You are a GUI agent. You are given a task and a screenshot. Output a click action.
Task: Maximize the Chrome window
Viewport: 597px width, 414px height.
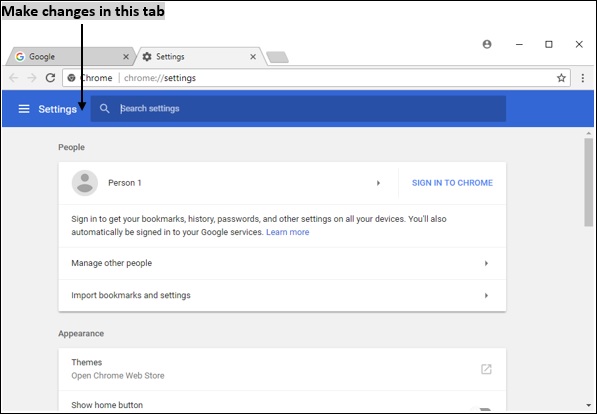pos(549,45)
